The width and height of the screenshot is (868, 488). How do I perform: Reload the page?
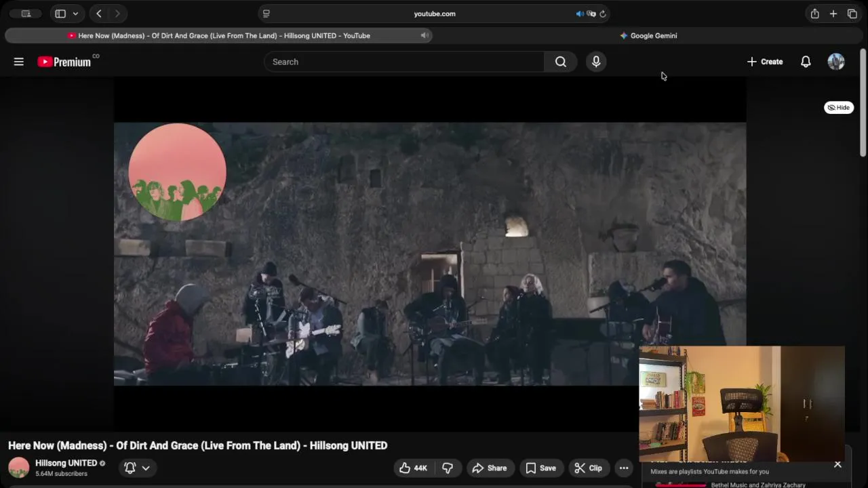click(x=603, y=14)
